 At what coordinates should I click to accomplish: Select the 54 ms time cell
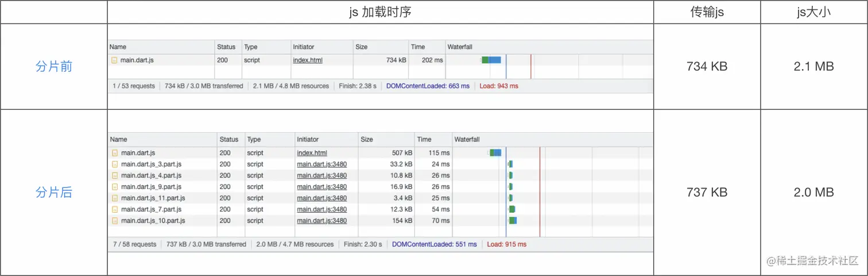coord(441,209)
